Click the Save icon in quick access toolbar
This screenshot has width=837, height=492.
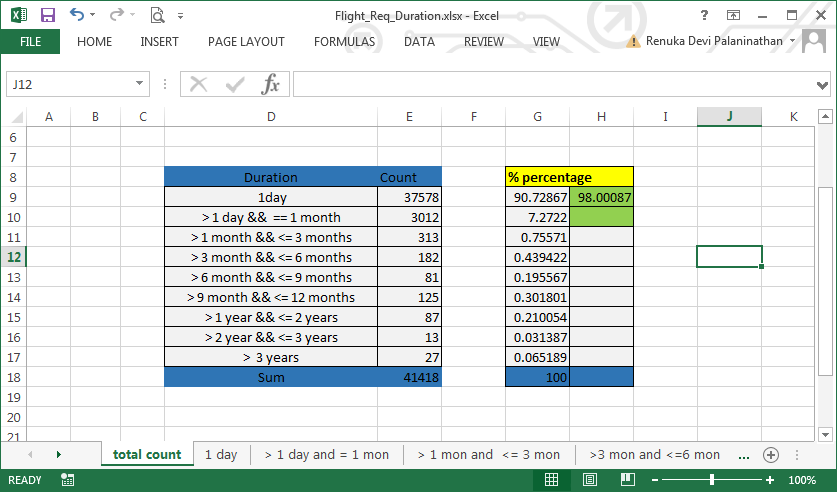pyautogui.click(x=47, y=15)
